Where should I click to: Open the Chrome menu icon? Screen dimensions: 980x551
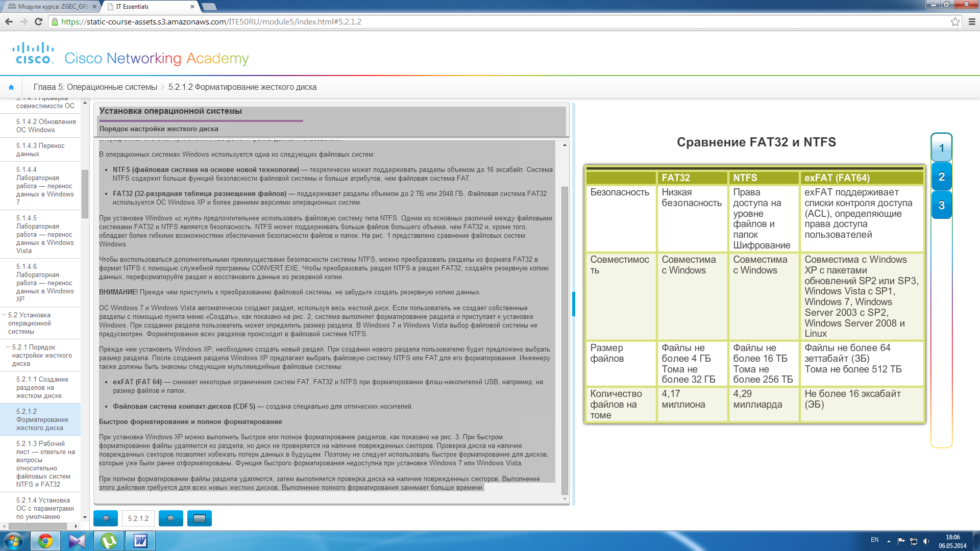972,21
